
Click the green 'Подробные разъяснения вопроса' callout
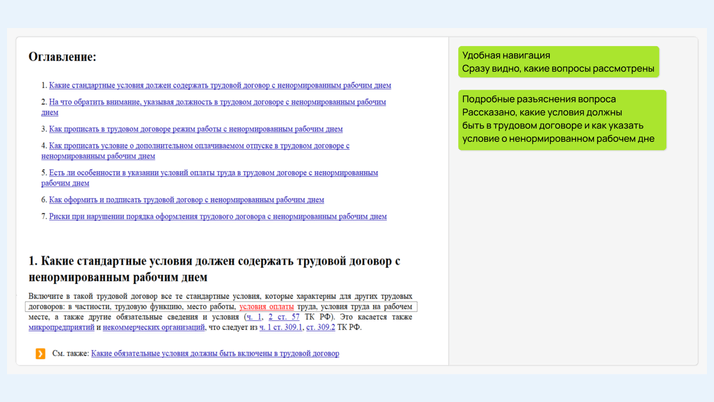coord(562,120)
